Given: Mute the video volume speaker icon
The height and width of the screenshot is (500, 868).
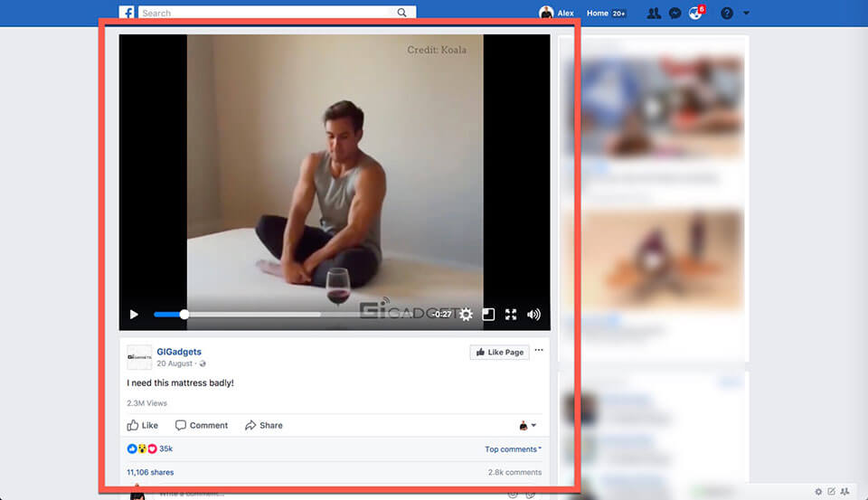Looking at the screenshot, I should [x=533, y=315].
